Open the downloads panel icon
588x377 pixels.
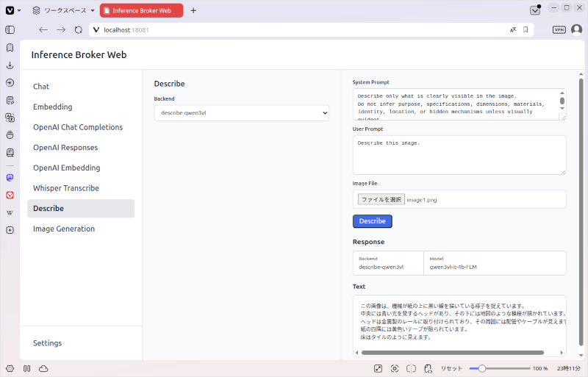tap(10, 65)
